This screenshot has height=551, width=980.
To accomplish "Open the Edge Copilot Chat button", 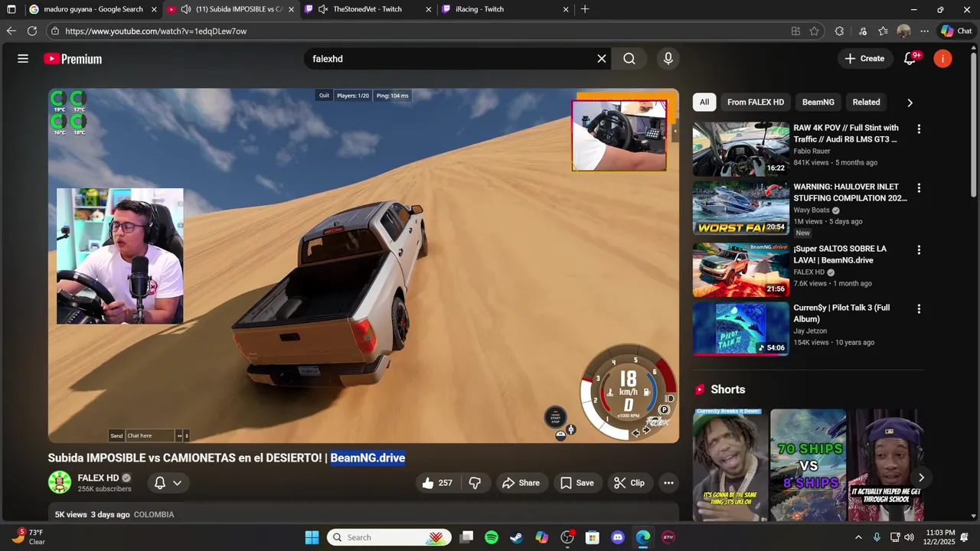I will [x=956, y=31].
